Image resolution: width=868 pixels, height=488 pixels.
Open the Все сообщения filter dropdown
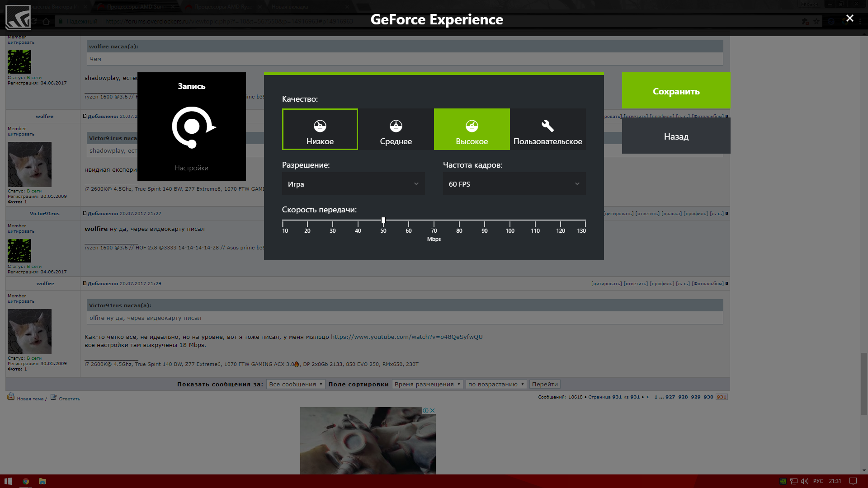[x=296, y=384]
